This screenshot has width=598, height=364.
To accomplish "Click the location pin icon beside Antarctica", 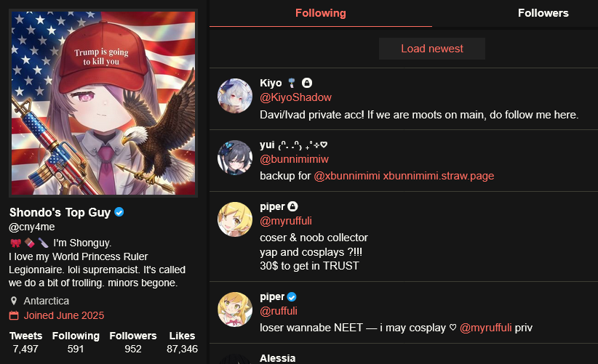I will 14,301.
